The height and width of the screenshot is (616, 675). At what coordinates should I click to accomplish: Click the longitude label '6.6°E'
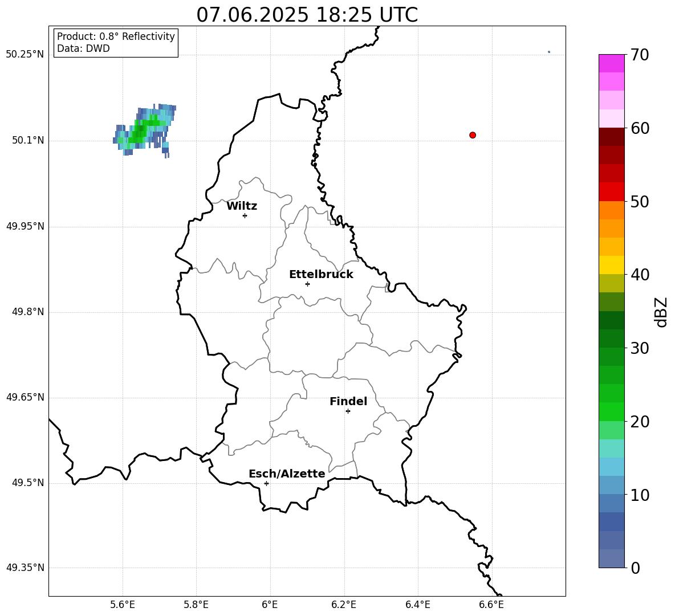[x=491, y=605]
